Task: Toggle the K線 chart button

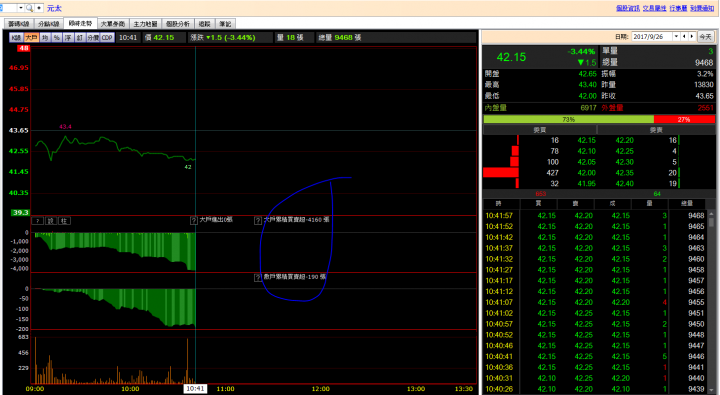Action: coord(17,38)
